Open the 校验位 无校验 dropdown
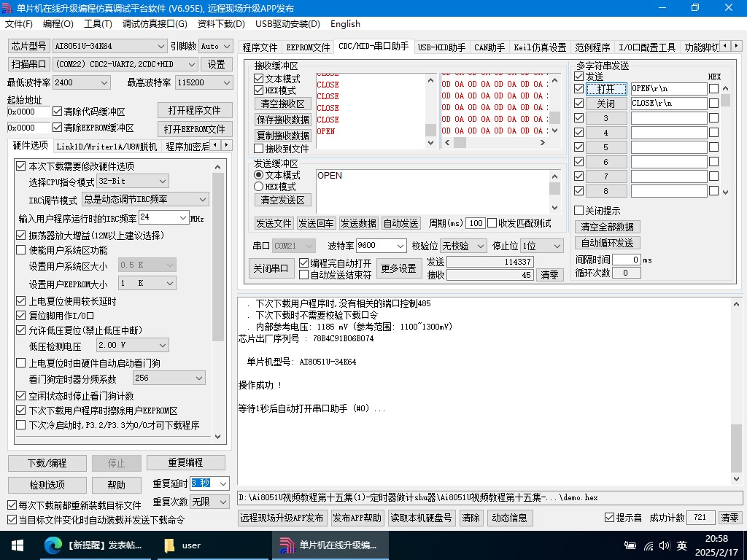The image size is (747, 560). 481,246
